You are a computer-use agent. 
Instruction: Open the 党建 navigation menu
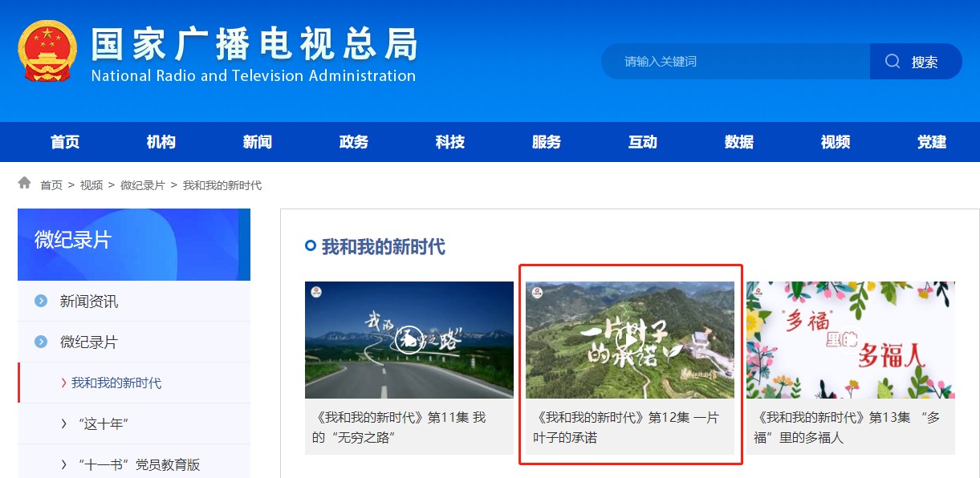coord(930,142)
